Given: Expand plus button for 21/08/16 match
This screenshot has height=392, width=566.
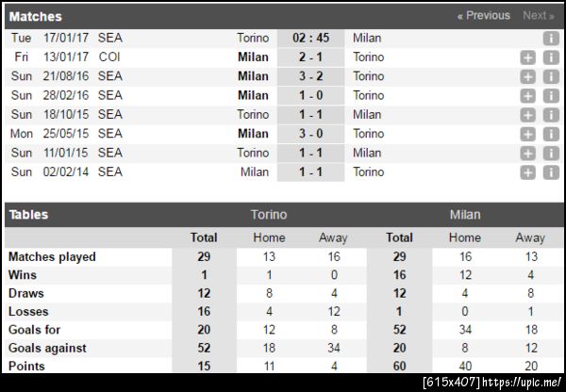Looking at the screenshot, I should coord(527,76).
